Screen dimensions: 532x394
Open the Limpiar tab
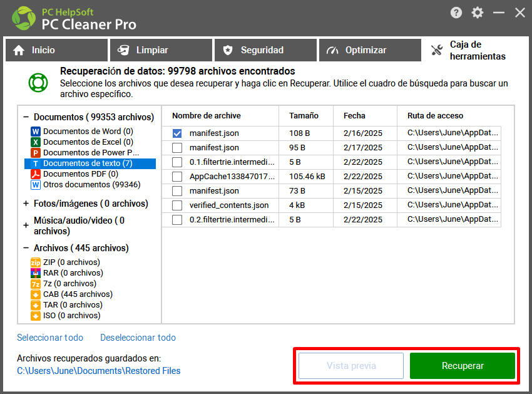(161, 50)
